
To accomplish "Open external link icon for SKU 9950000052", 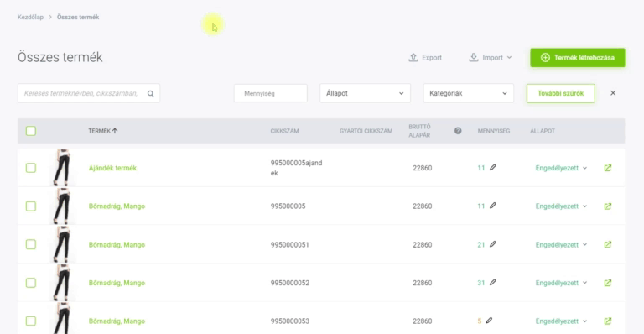I will 608,283.
